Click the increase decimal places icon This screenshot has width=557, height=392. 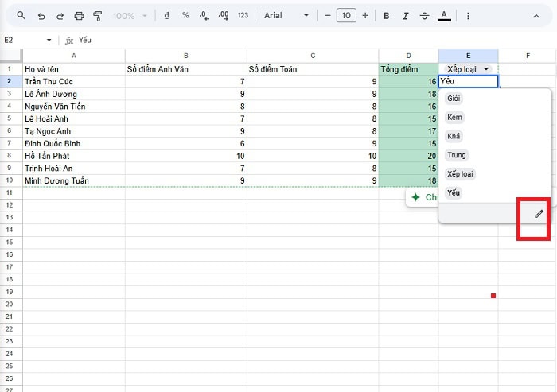(x=224, y=15)
